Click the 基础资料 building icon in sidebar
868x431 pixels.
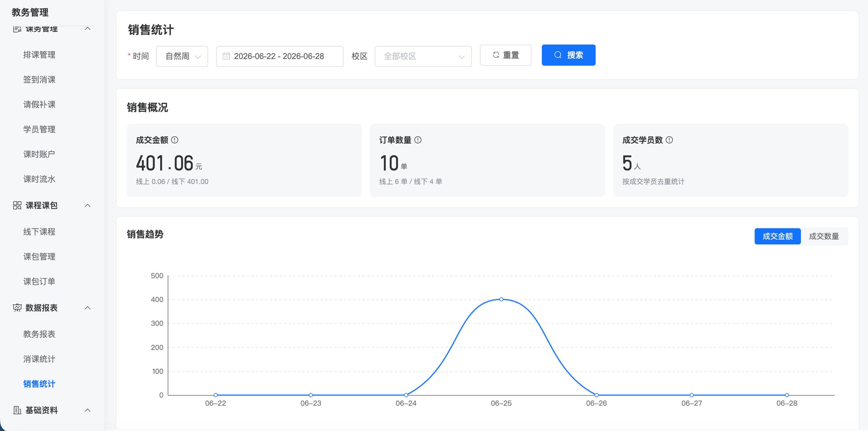[x=17, y=410]
